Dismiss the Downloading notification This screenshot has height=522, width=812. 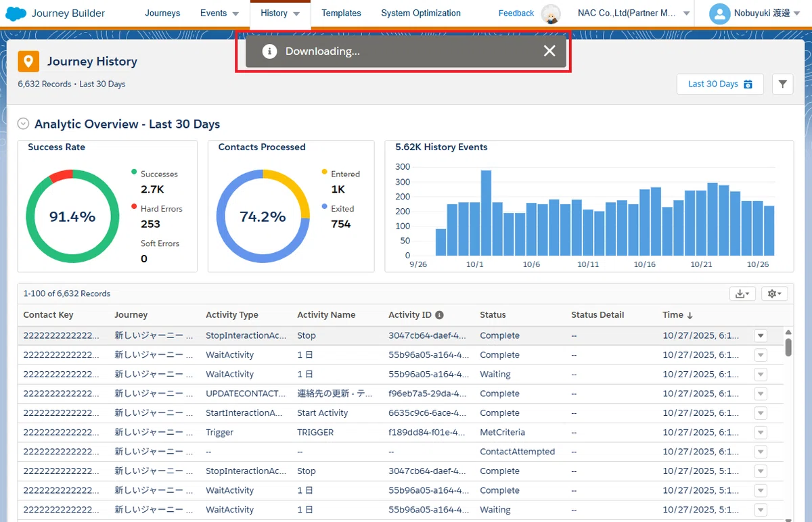[x=549, y=51]
